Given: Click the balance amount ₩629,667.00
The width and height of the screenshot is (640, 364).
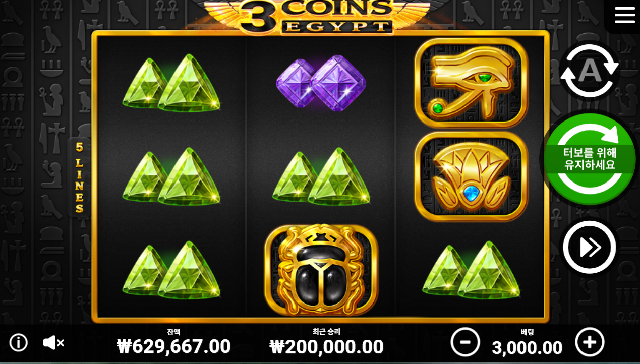Looking at the screenshot, I should pyautogui.click(x=173, y=347).
